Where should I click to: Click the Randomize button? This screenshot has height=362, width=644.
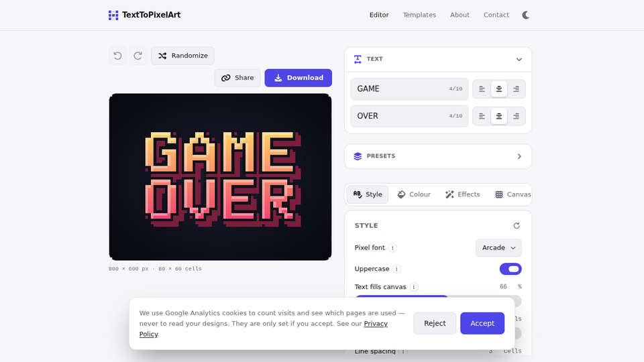pyautogui.click(x=182, y=56)
